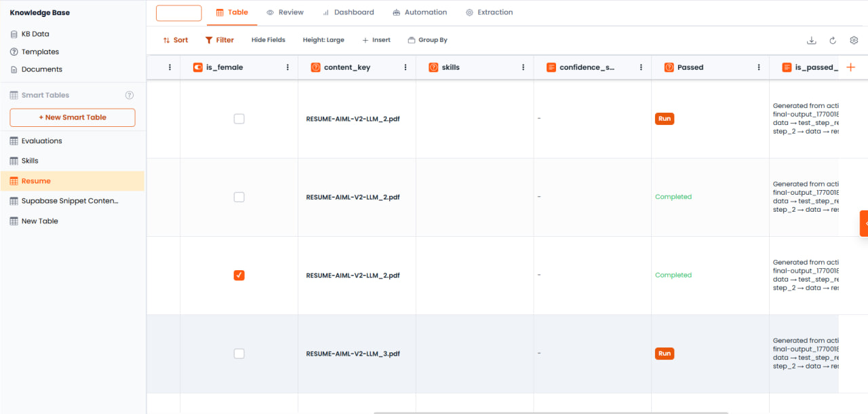The image size is (868, 414).
Task: Click the download icon in toolbar
Action: (811, 40)
